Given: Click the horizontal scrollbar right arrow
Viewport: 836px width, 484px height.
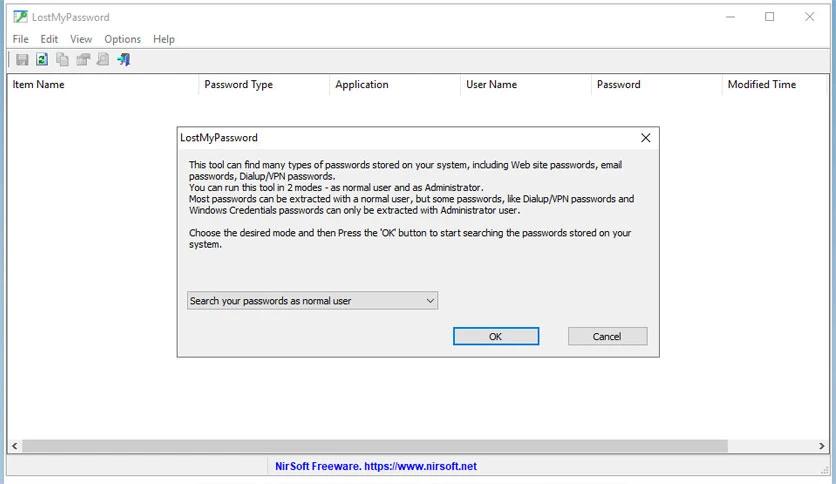Looking at the screenshot, I should pos(822,446).
